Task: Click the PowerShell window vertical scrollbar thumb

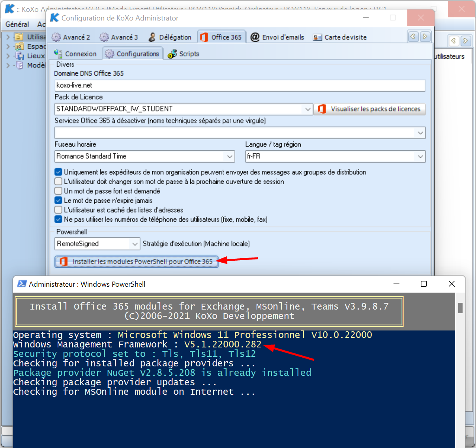Action: pyautogui.click(x=460, y=308)
